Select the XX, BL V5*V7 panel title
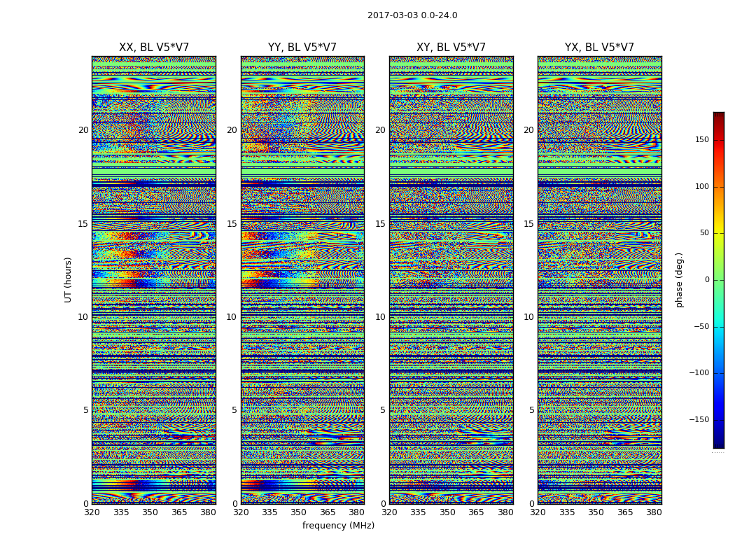 pos(154,48)
